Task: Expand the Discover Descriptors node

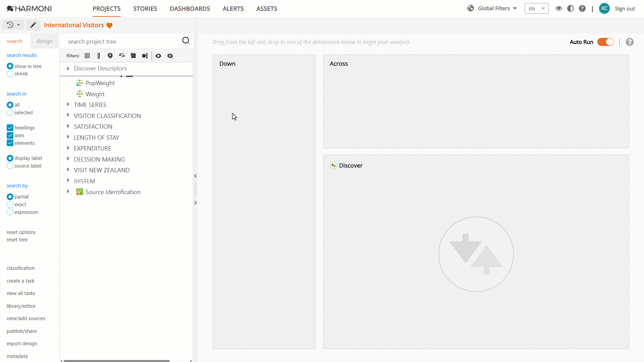Action: [x=68, y=68]
